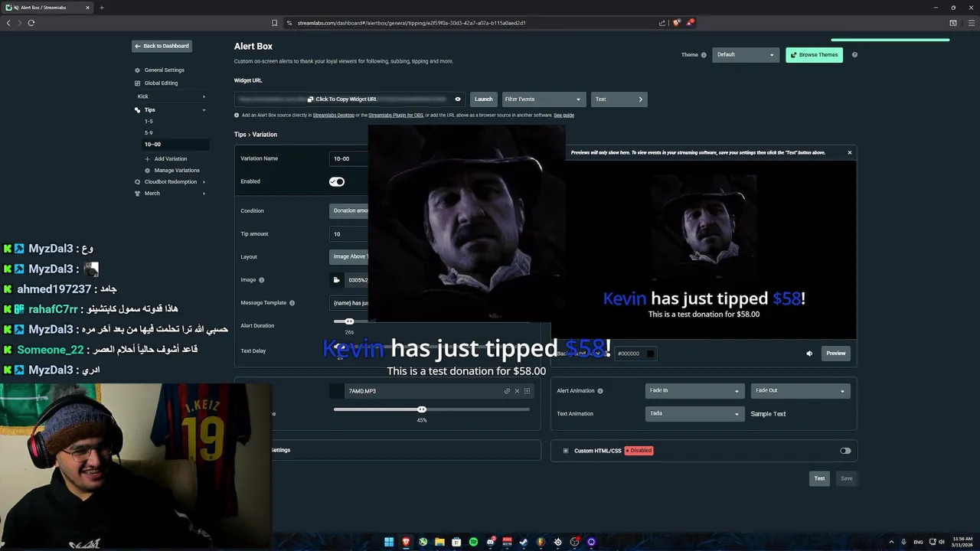Remove 7AMD.MP3 with the X icon
Screen dimensions: 980x551
click(517, 391)
